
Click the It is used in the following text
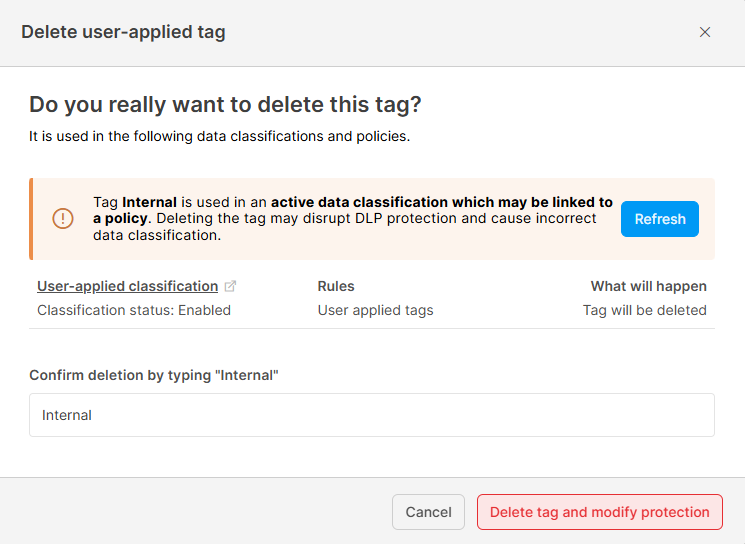(219, 136)
